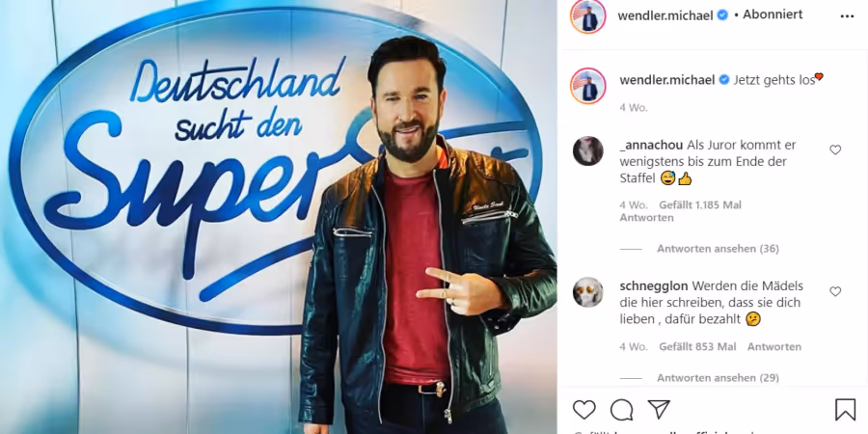Toggle the Abonniert following status
This screenshot has width=868, height=434.
pos(773,14)
